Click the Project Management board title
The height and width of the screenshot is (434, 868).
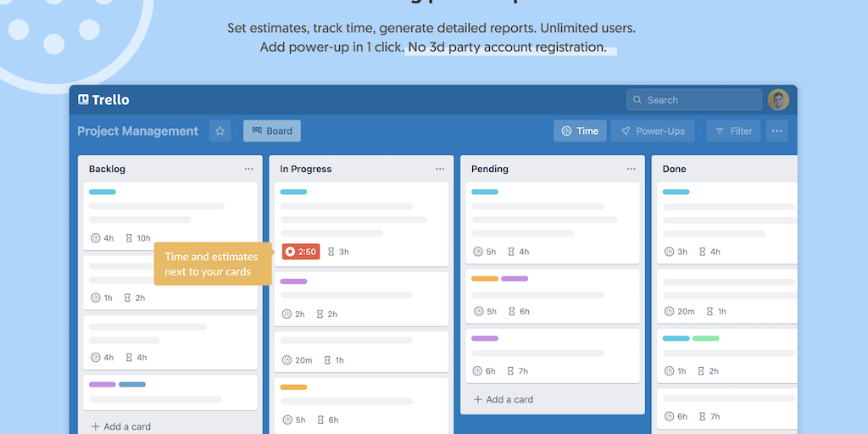coord(137,131)
